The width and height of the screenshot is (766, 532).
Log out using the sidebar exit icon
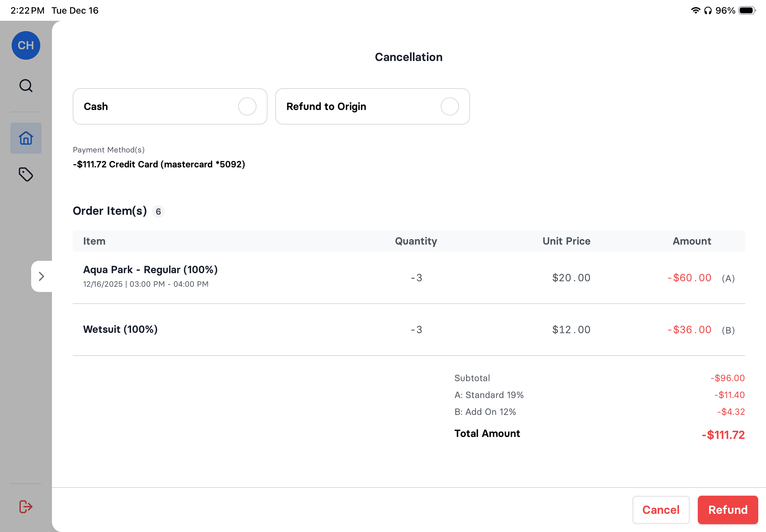tap(26, 506)
